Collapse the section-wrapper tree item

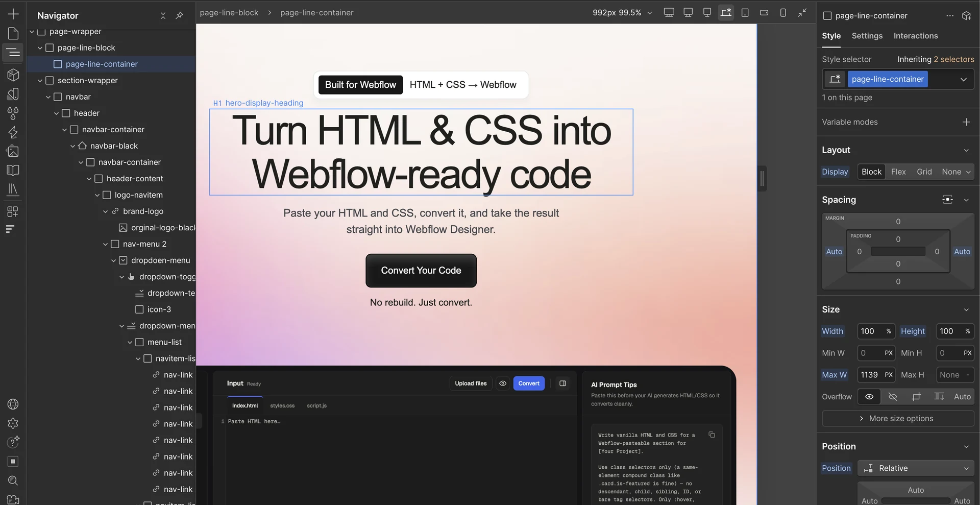pyautogui.click(x=40, y=81)
